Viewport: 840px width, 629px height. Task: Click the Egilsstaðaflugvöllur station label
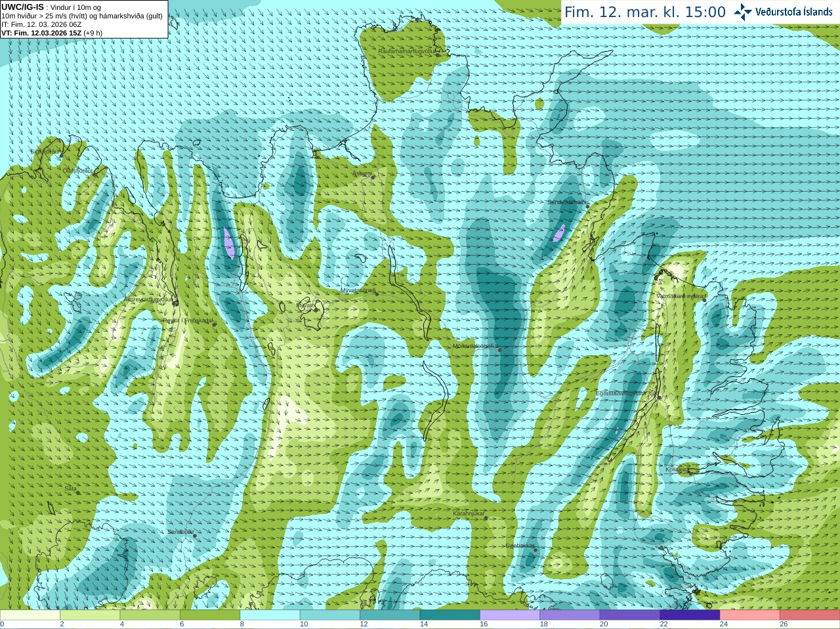(x=627, y=393)
